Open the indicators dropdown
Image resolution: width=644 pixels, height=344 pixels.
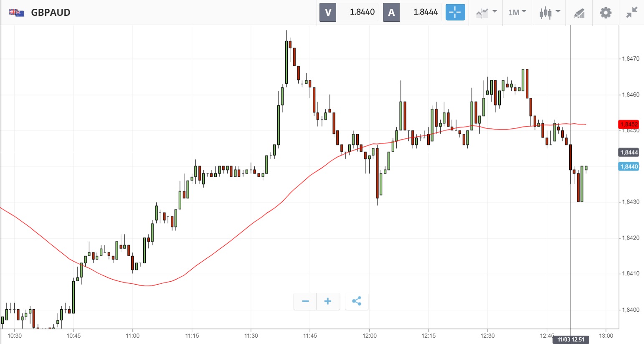487,13
